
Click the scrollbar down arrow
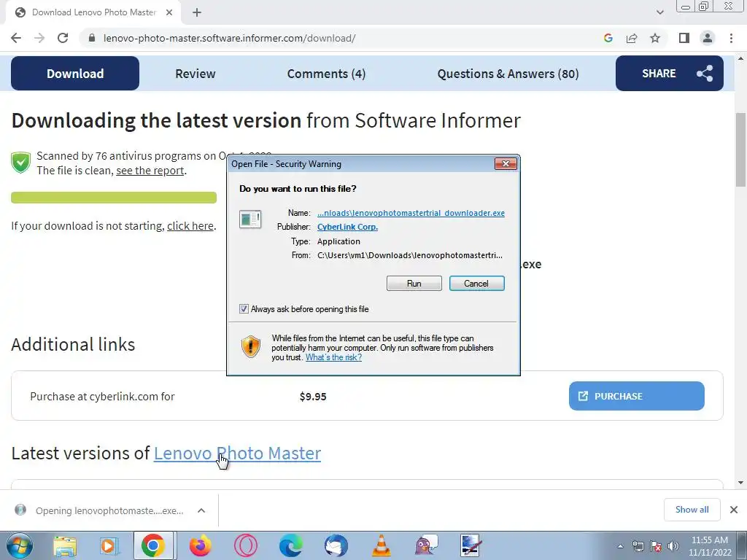741,483
